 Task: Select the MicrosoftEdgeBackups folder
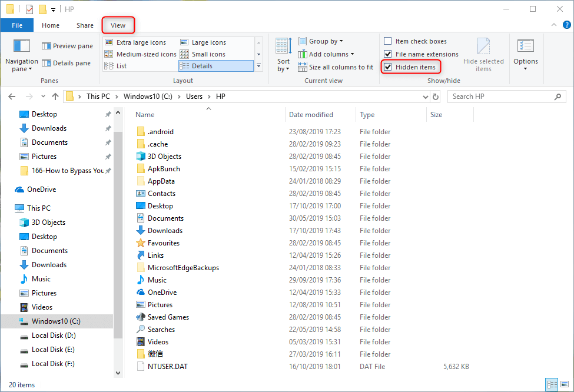click(178, 268)
